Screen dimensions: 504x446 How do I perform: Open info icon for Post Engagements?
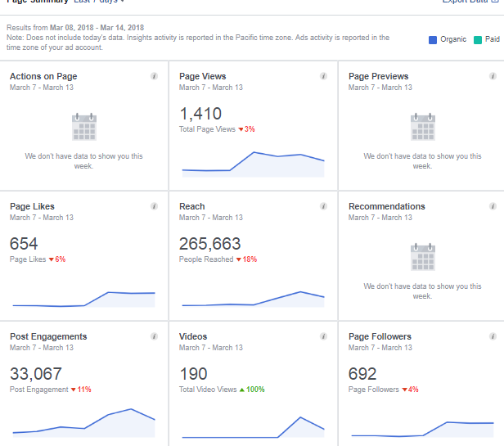point(154,336)
